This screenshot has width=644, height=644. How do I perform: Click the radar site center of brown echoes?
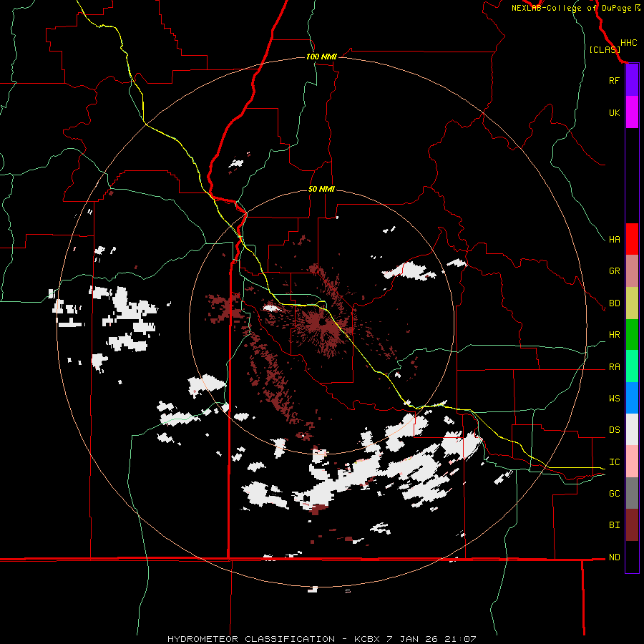[322, 323]
